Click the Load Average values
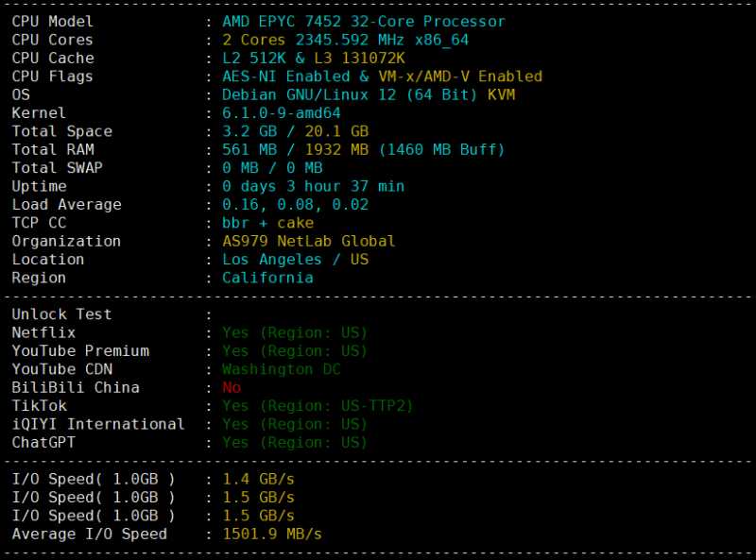Viewport: 756px width, 560px height. (x=295, y=205)
